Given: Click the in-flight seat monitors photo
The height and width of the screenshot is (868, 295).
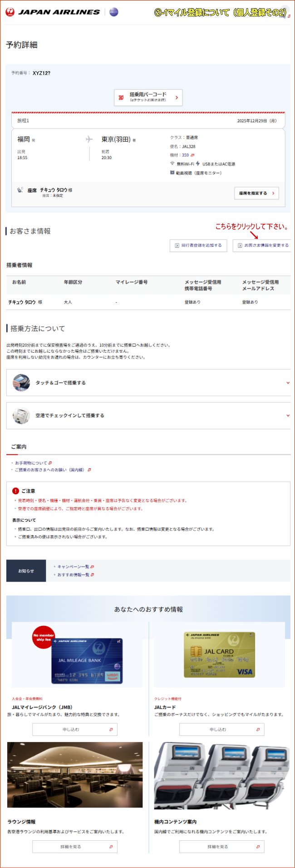Looking at the screenshot, I should (x=222, y=776).
